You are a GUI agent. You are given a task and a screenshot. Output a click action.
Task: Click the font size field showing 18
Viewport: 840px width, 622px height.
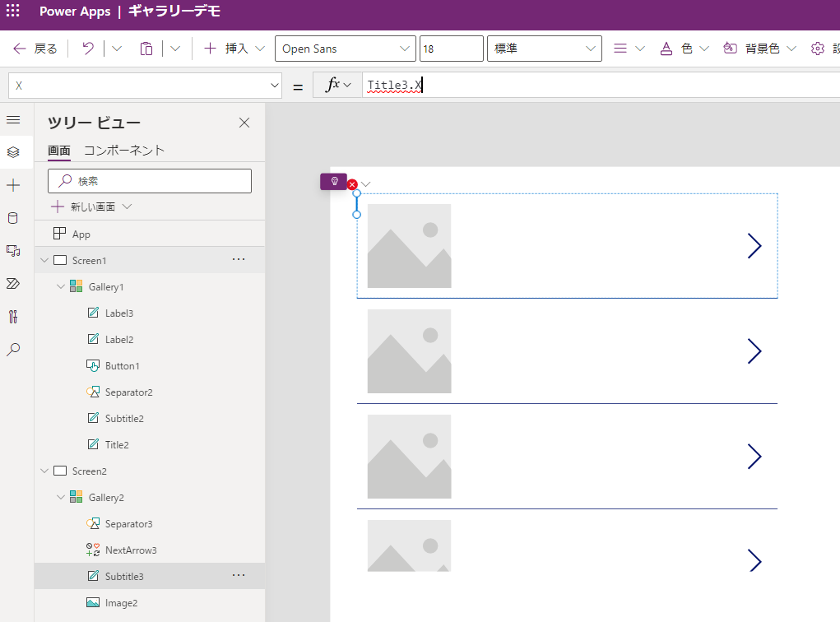point(452,49)
